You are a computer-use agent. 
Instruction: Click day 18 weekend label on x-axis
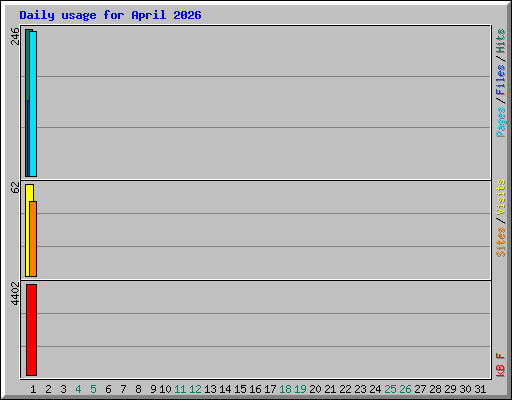(285, 389)
